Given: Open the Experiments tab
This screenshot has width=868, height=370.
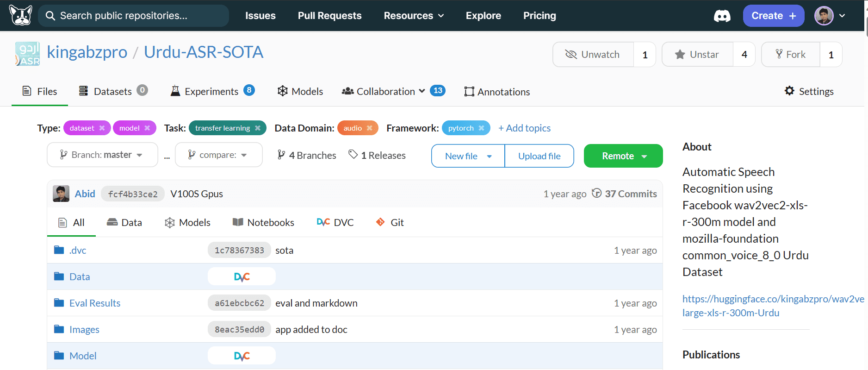Looking at the screenshot, I should pos(212,91).
